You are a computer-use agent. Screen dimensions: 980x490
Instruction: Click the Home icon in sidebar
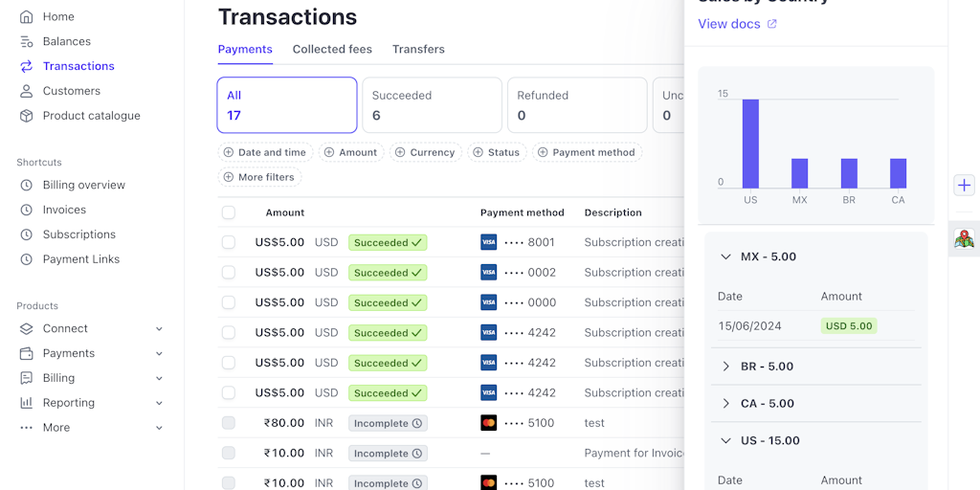point(26,17)
